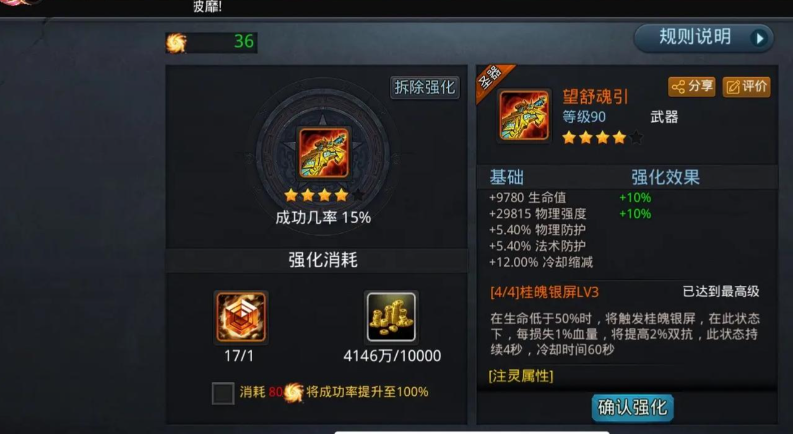This screenshot has width=793, height=434.
Task: Enable the 消耗80 guaranteed success checkbox
Action: click(x=223, y=393)
